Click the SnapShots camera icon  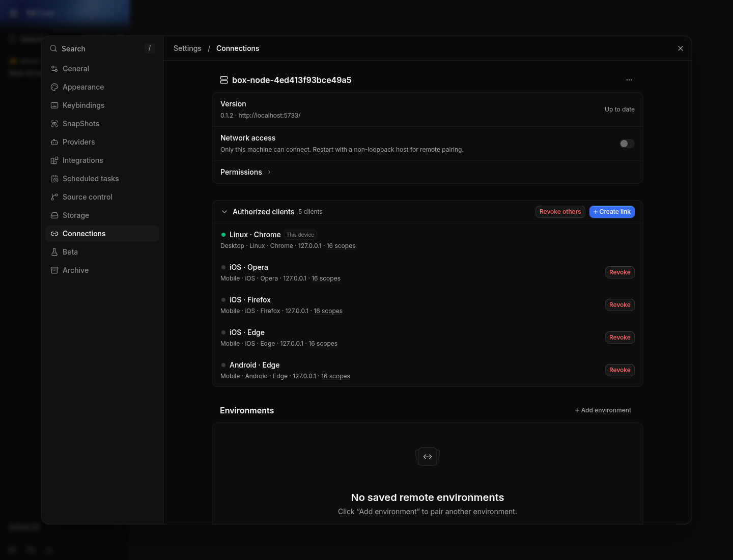pyautogui.click(x=54, y=124)
